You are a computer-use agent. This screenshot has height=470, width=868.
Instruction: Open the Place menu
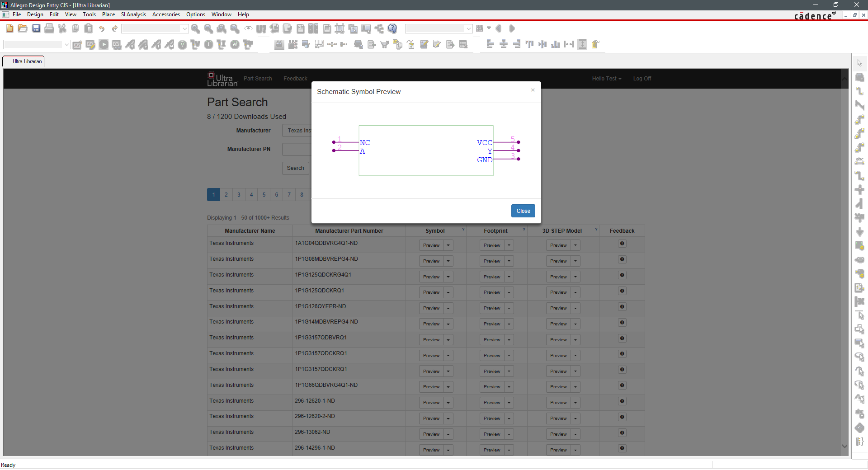click(108, 14)
